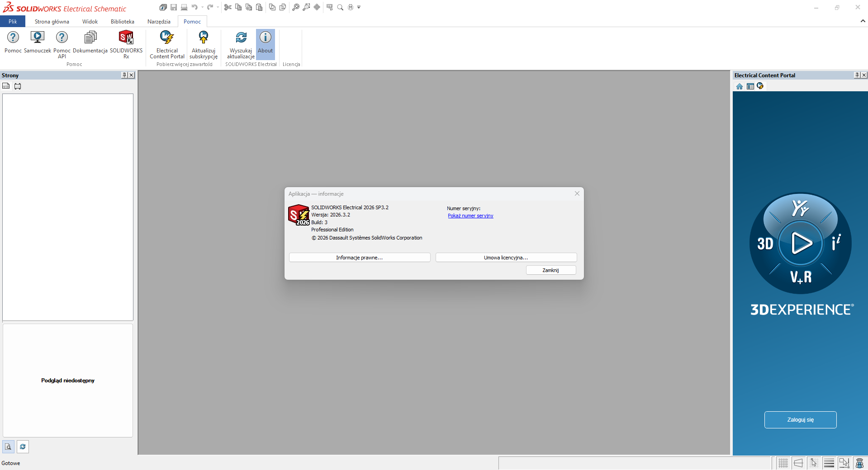
Task: Click the SOLIDWORKS Electrical 2026 logo in dialog
Action: point(299,215)
